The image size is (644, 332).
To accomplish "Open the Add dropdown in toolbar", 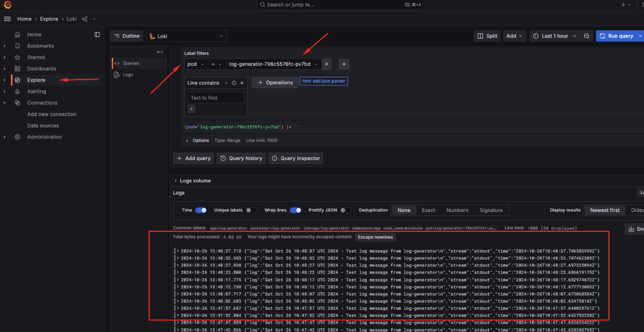I will click(x=514, y=36).
